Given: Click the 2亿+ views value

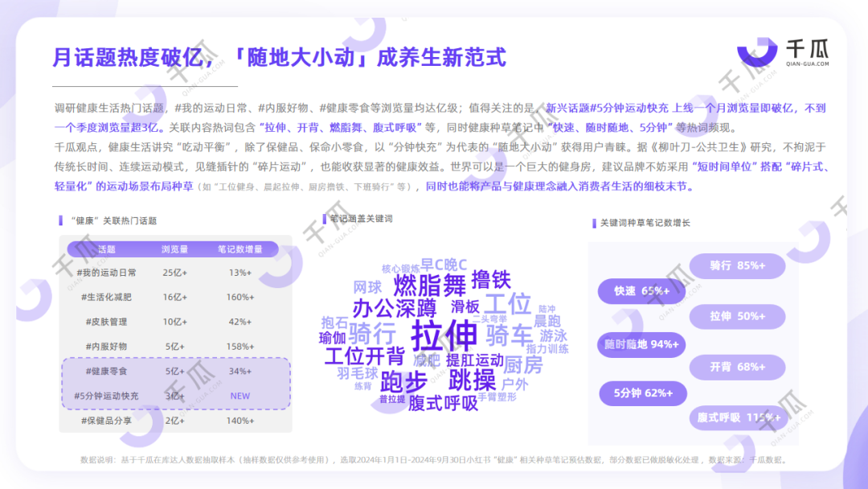Looking at the screenshot, I should (175, 421).
